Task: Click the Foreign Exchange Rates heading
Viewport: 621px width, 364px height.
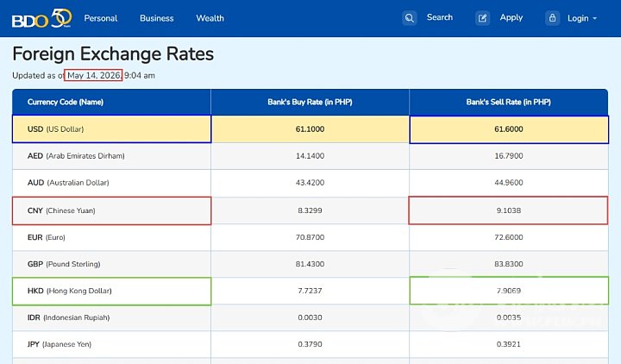Action: point(113,53)
